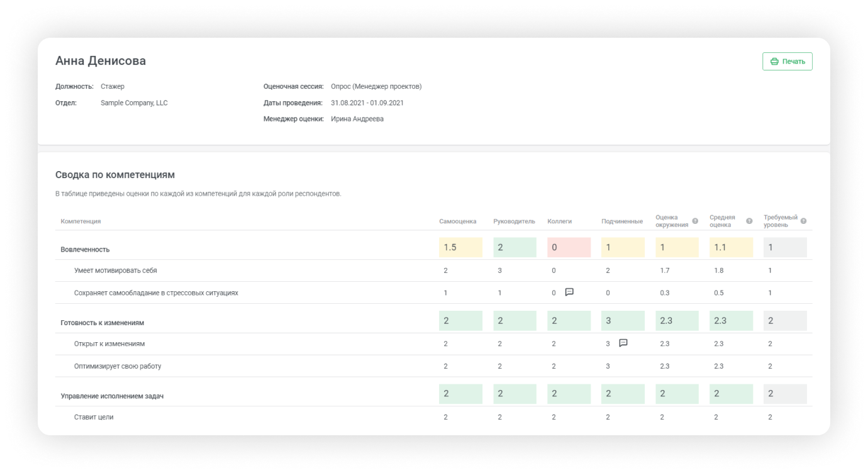868x473 pixels.
Task: Click the Анна Денисова name heading
Action: [101, 61]
